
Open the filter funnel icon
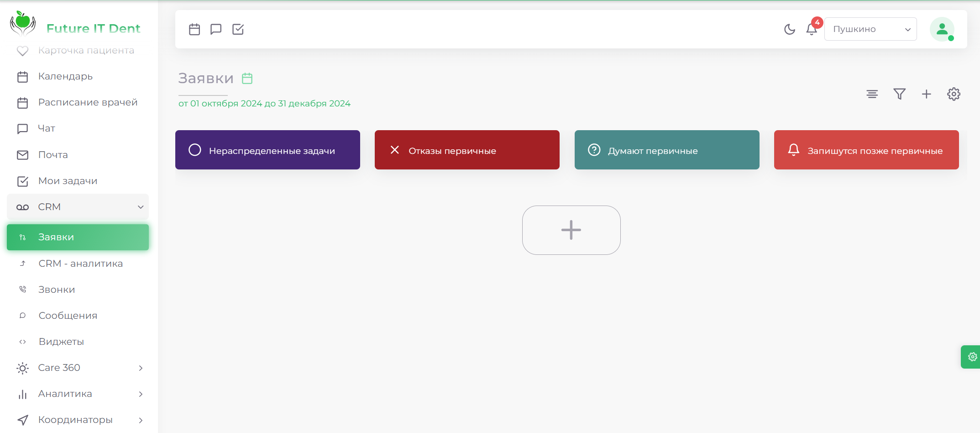coord(899,94)
